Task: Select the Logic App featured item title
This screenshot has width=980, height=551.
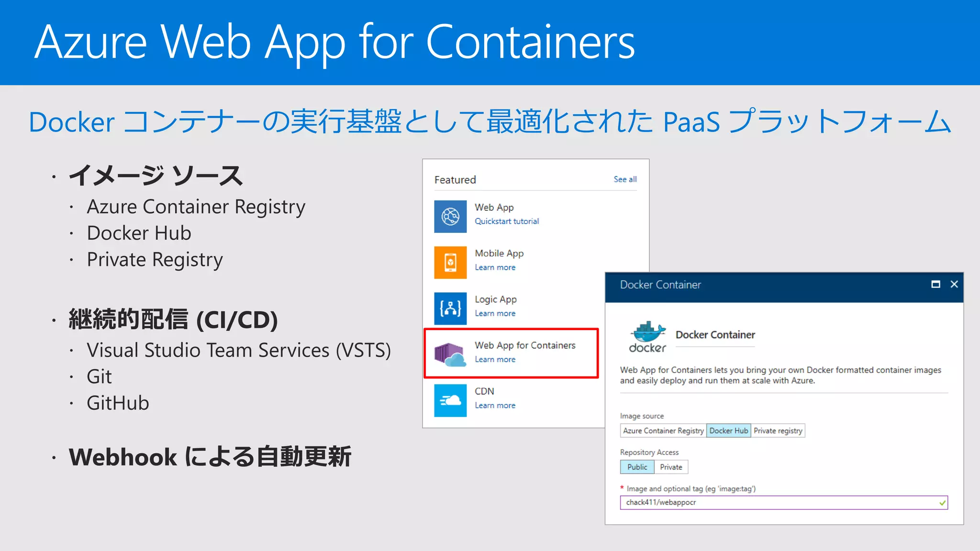Action: click(496, 299)
